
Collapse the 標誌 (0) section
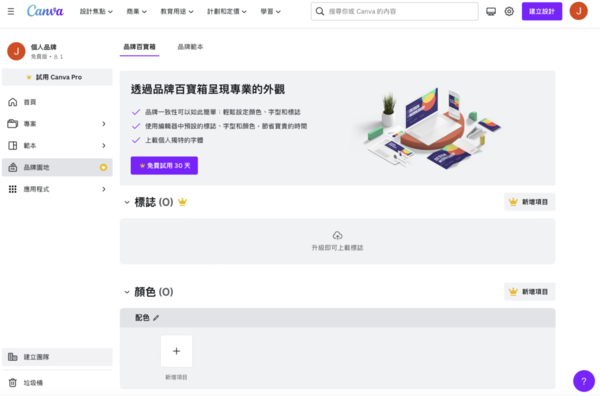127,202
